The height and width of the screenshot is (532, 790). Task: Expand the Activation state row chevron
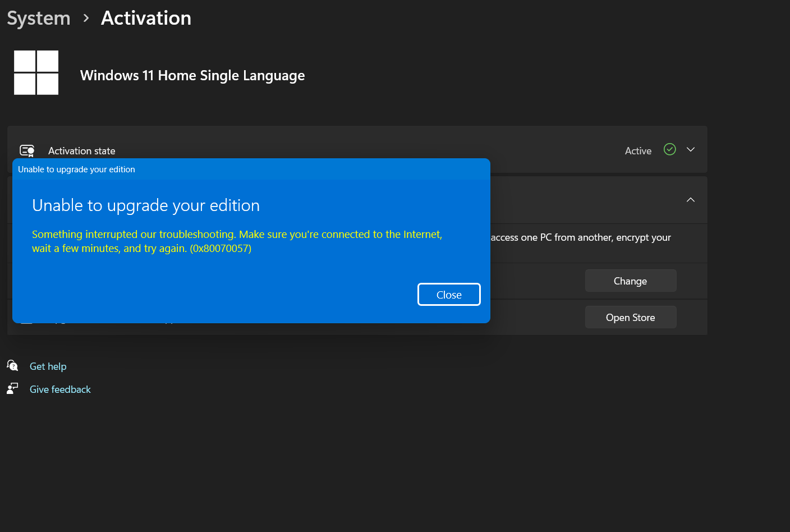691,149
